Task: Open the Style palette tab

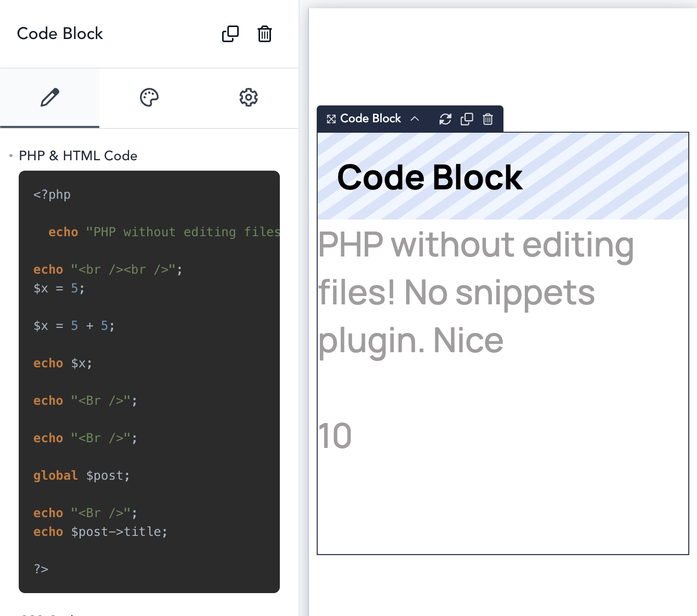Action: click(149, 97)
